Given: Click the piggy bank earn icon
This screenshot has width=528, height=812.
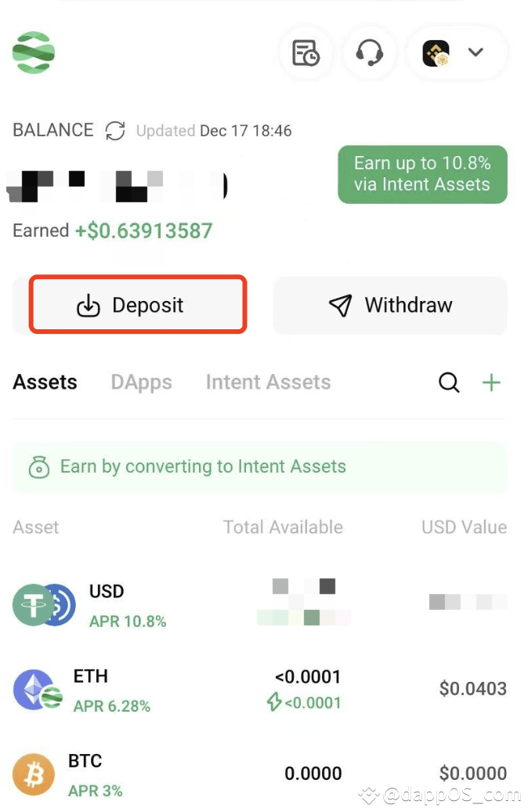Looking at the screenshot, I should click(38, 466).
